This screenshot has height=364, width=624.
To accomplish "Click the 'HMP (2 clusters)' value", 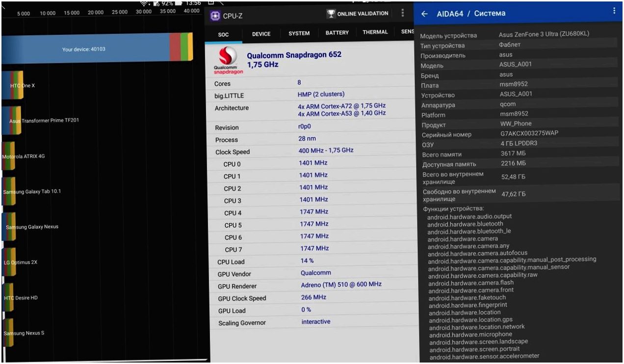I will [x=321, y=94].
